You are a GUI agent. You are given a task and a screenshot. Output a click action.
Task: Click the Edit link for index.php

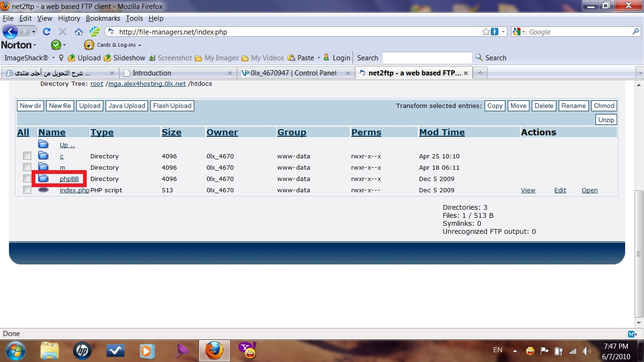(x=560, y=190)
